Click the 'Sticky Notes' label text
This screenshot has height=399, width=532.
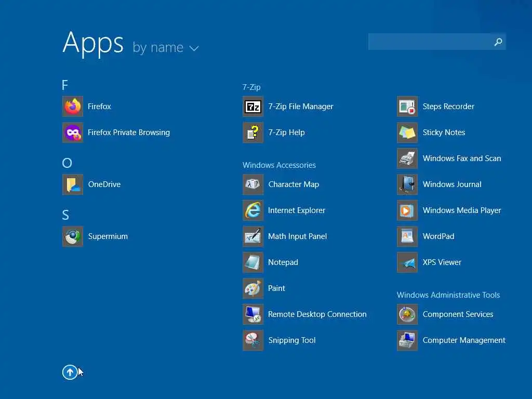point(444,132)
